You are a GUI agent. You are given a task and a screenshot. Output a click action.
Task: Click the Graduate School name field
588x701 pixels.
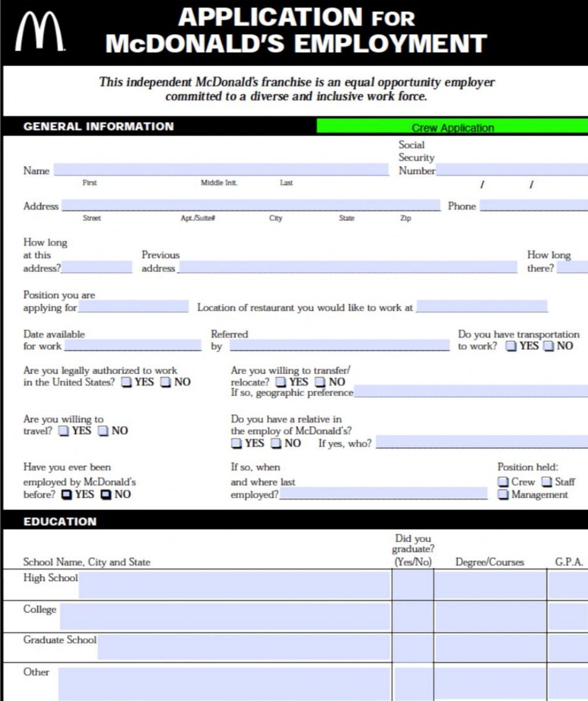[x=244, y=647]
